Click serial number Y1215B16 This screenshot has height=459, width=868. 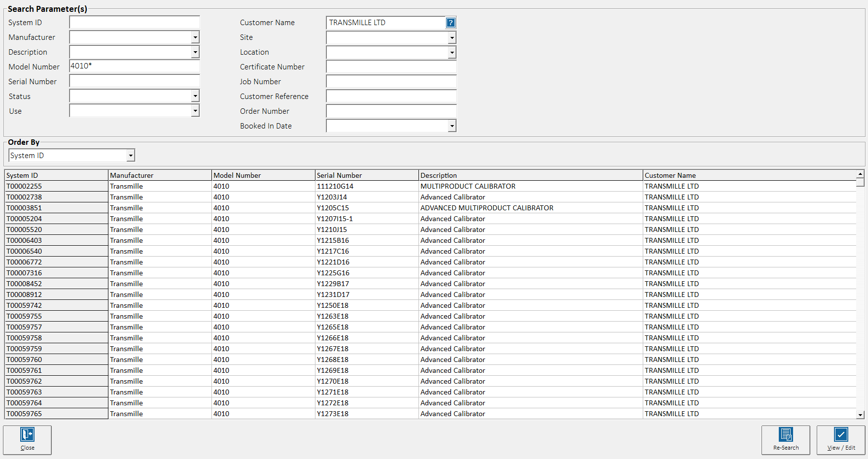(333, 240)
